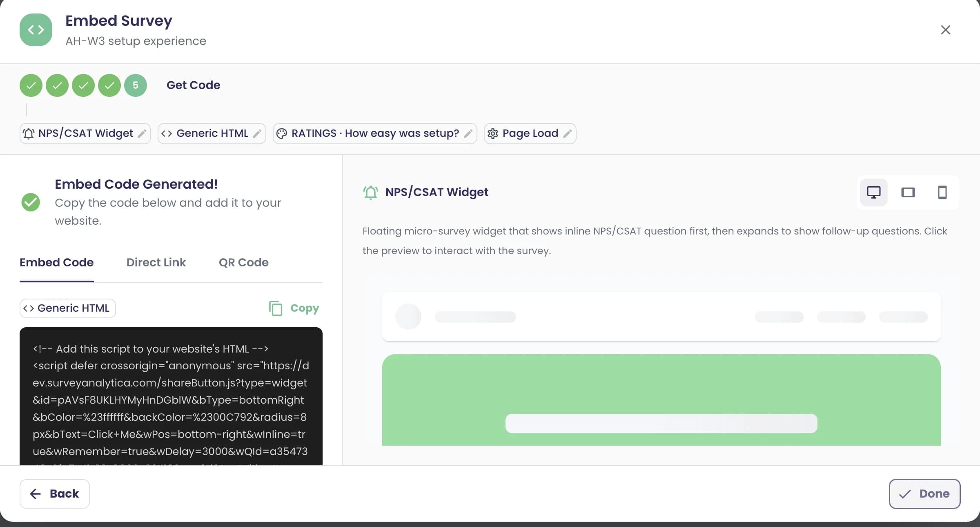Image resolution: width=980 pixels, height=527 pixels.
Task: Switch to the QR Code tab
Action: pyautogui.click(x=243, y=263)
